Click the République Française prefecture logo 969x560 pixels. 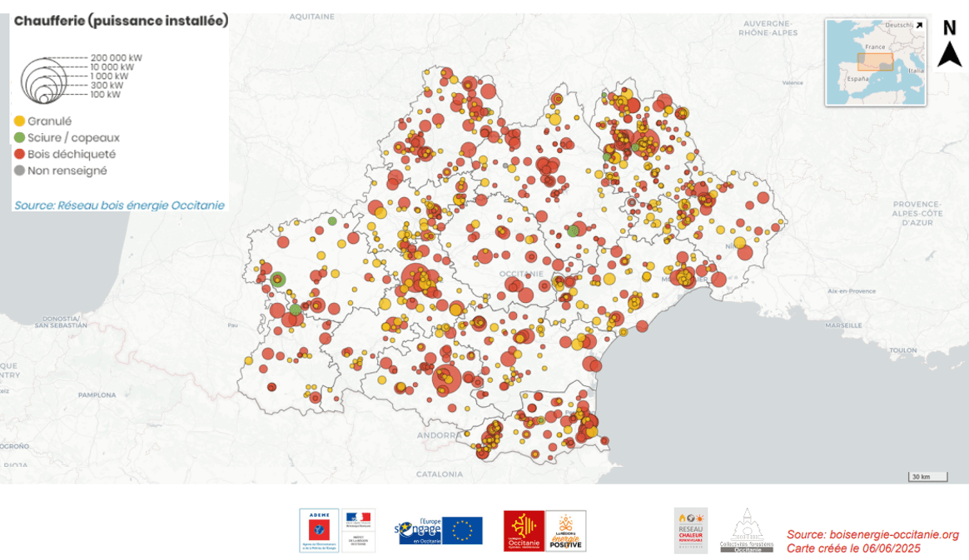click(358, 530)
